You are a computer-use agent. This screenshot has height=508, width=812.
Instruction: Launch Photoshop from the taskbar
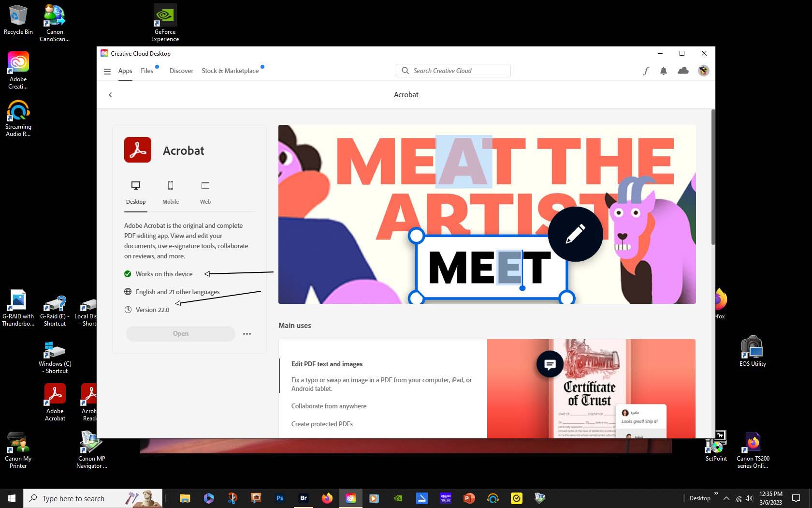[x=279, y=498]
